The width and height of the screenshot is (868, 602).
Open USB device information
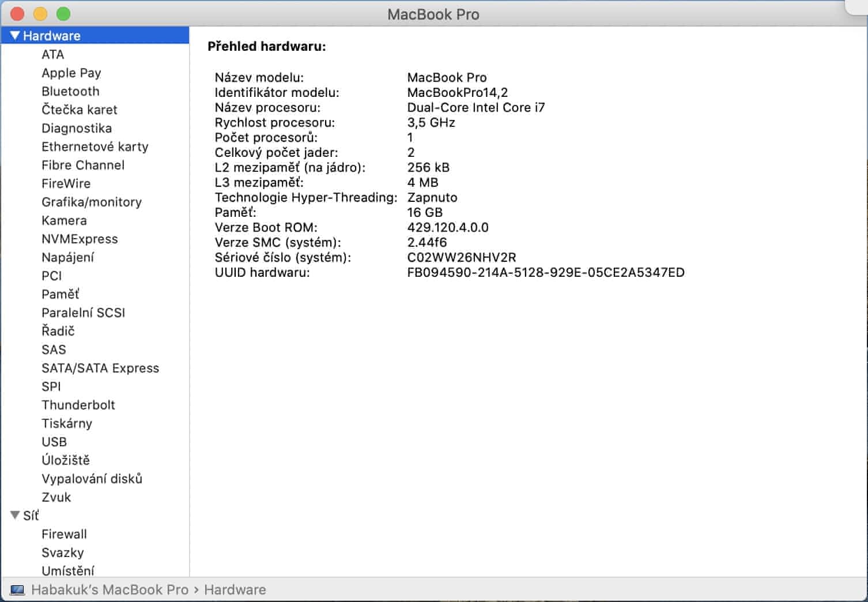point(54,442)
